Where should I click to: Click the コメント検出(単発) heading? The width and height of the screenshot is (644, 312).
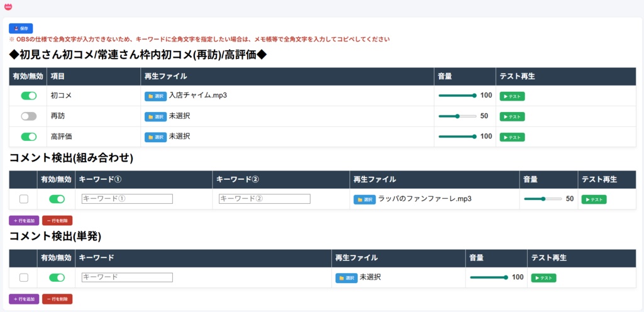[x=55, y=236]
